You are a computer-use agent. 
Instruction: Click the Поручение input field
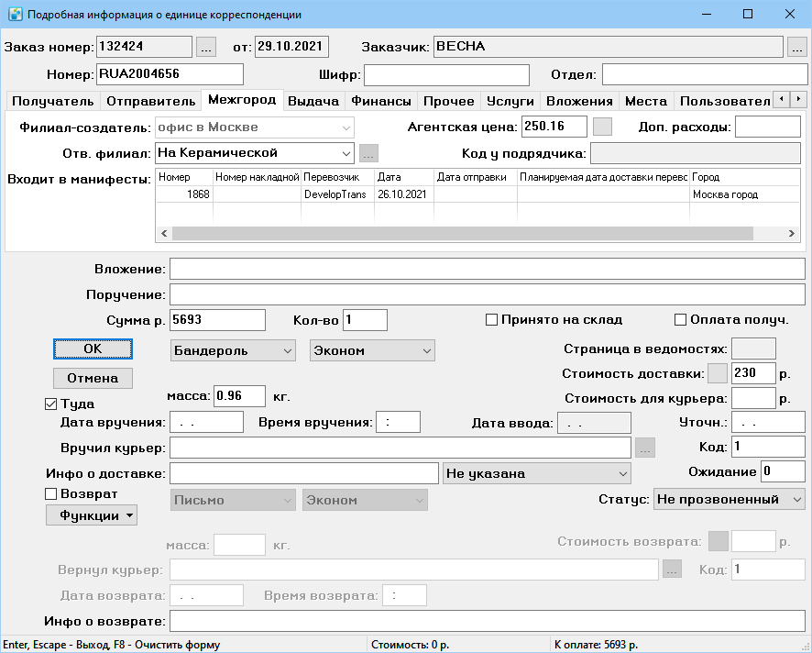click(488, 295)
